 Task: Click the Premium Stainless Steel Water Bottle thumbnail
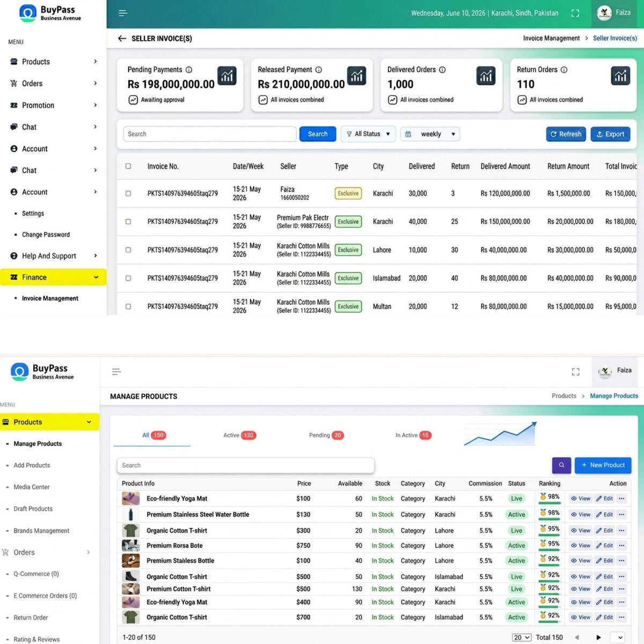(130, 515)
